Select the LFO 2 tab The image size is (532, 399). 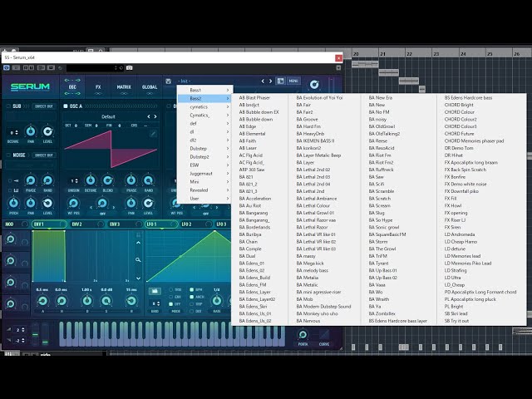pyautogui.click(x=196, y=224)
